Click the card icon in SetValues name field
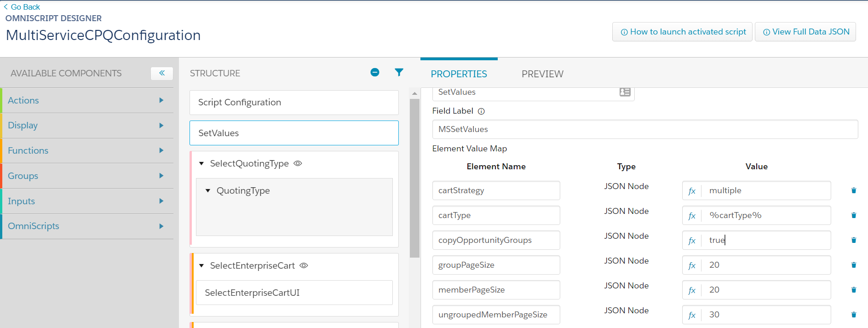The image size is (868, 328). (x=625, y=92)
